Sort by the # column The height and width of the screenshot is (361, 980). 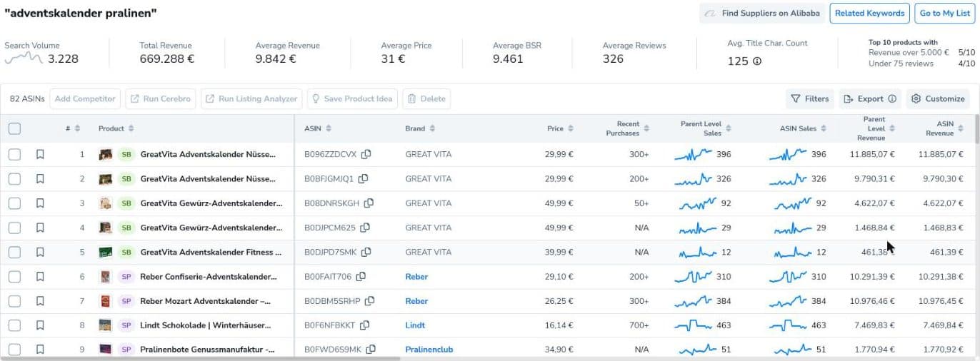(77, 128)
